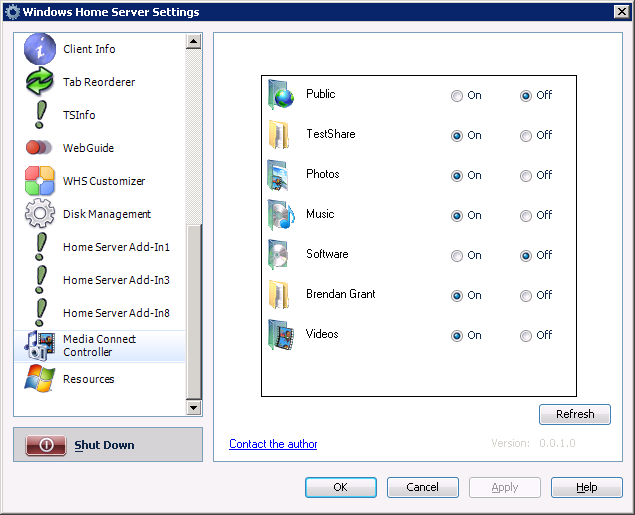Select the On radio for Music
This screenshot has height=515, width=635.
(x=456, y=216)
